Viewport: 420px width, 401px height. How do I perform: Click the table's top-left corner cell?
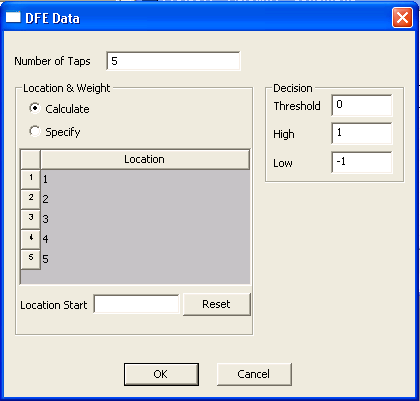31,159
